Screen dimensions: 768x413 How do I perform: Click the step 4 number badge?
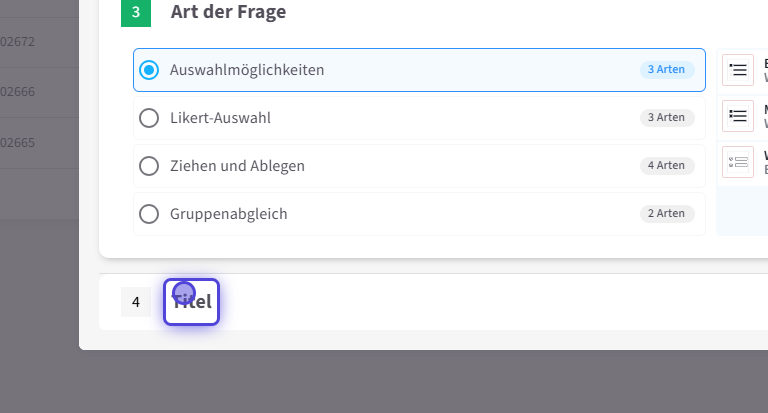(135, 302)
